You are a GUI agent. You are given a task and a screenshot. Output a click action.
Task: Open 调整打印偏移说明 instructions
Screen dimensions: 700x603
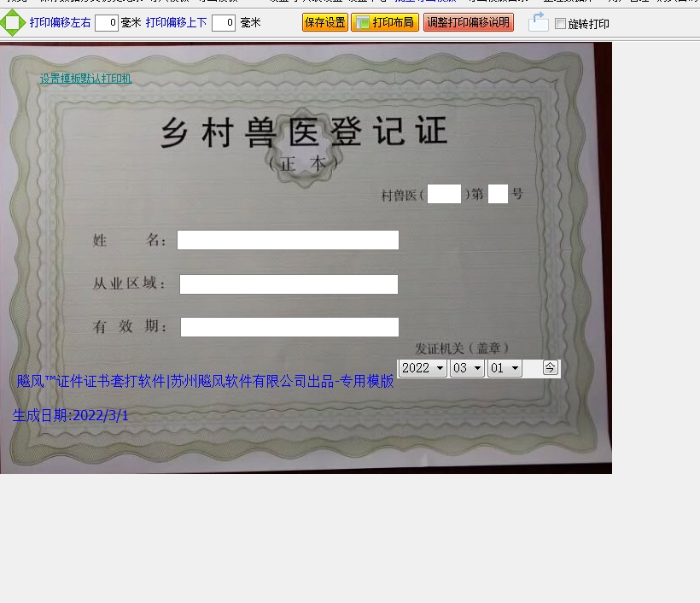(469, 23)
